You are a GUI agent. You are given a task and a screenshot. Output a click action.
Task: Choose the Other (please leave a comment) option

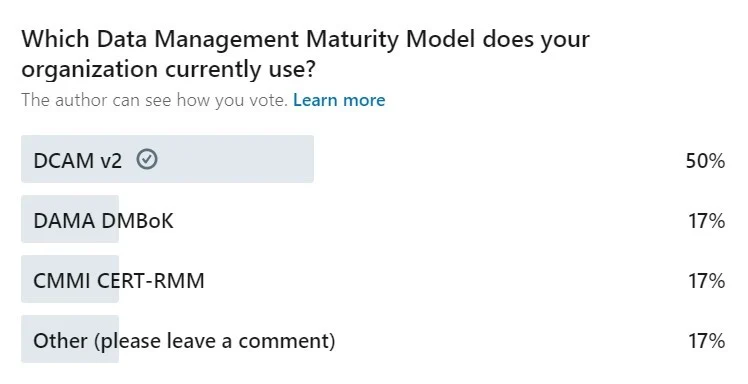(x=184, y=341)
